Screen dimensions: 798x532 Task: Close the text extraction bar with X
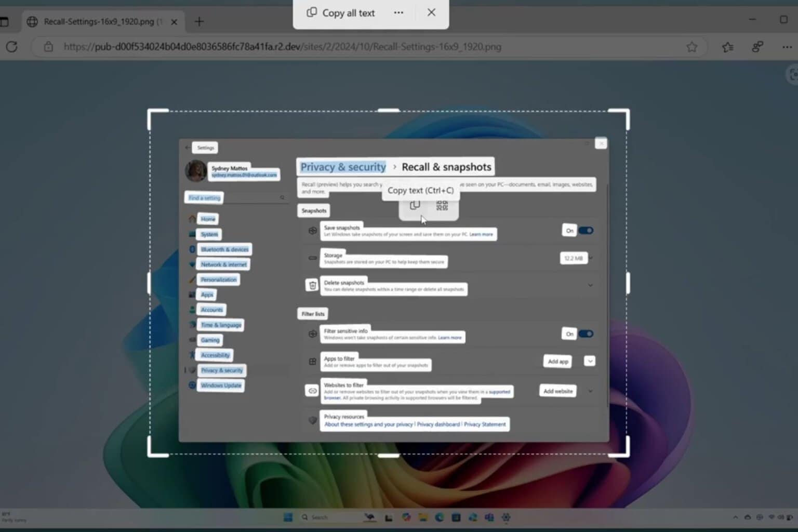click(x=431, y=12)
